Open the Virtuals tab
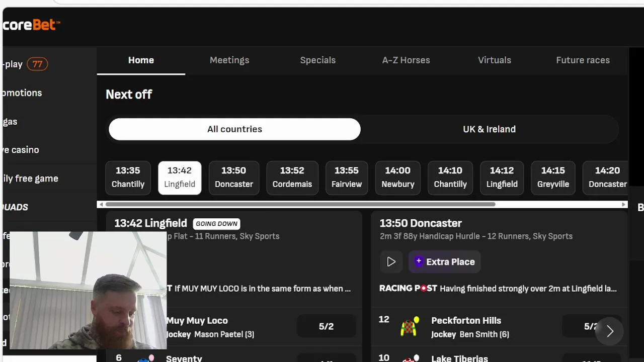Image resolution: width=644 pixels, height=362 pixels. (495, 60)
